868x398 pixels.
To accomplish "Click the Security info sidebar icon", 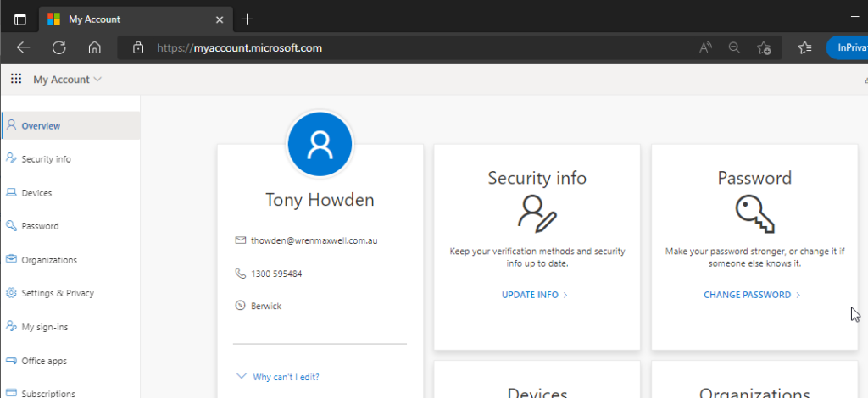I will tap(11, 158).
